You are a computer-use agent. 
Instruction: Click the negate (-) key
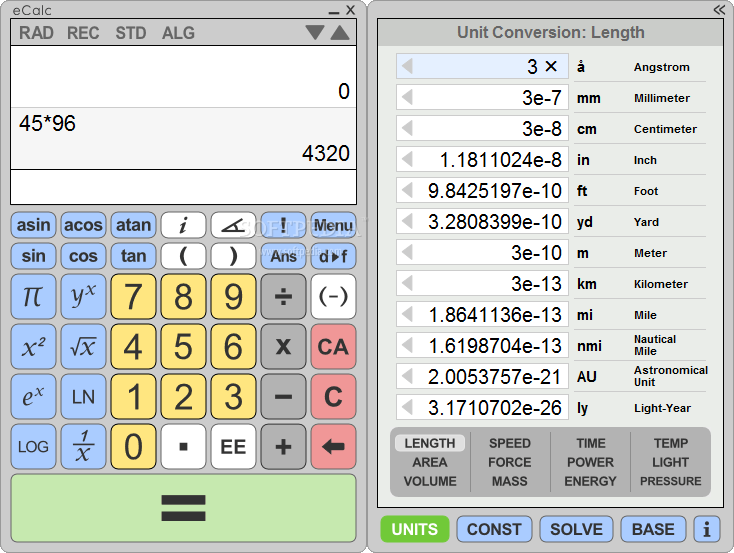pos(333,297)
